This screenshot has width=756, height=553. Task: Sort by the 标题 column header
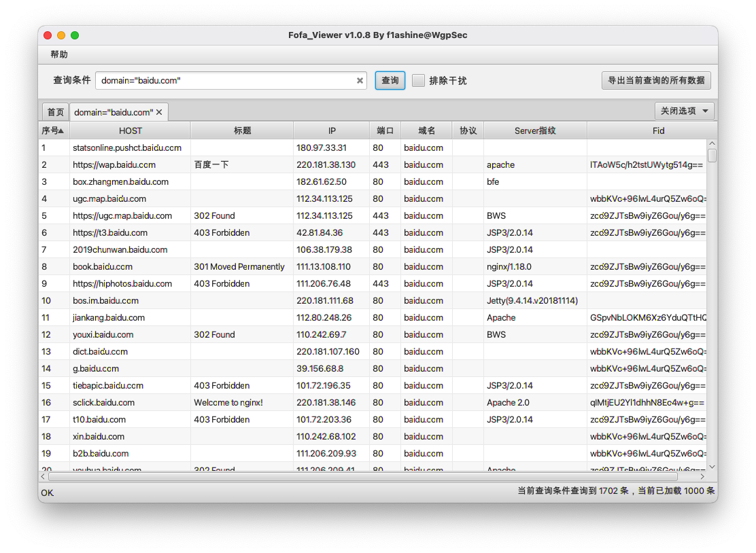(x=242, y=130)
